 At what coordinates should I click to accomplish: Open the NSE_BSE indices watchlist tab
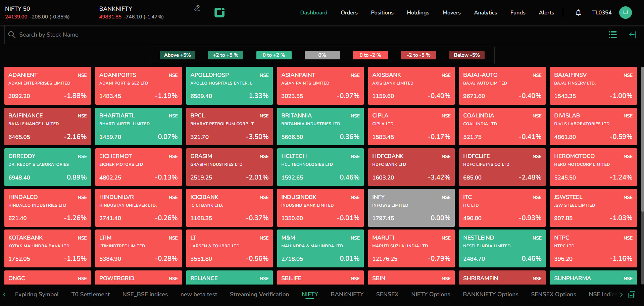click(145, 294)
